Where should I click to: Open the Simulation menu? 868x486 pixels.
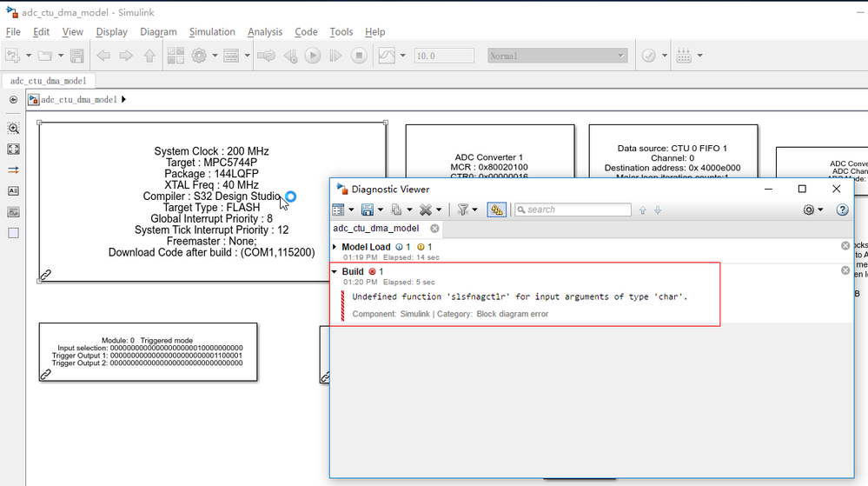coord(212,31)
